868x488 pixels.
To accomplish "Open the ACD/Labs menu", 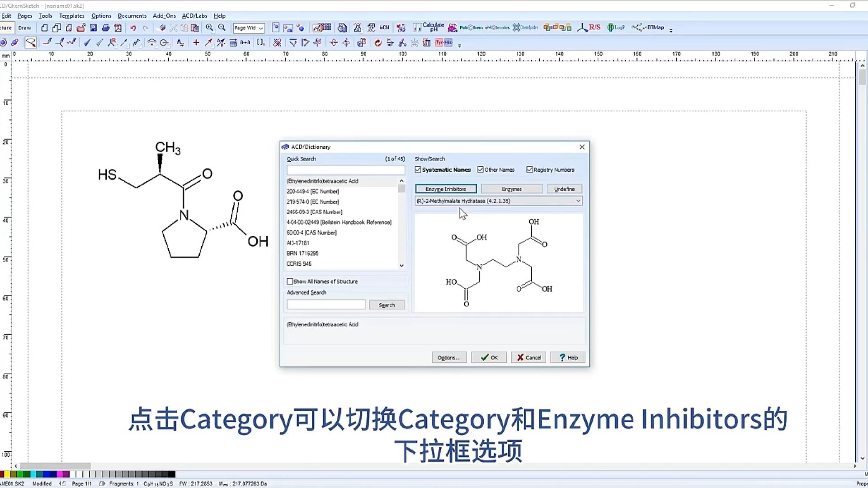I will [194, 16].
